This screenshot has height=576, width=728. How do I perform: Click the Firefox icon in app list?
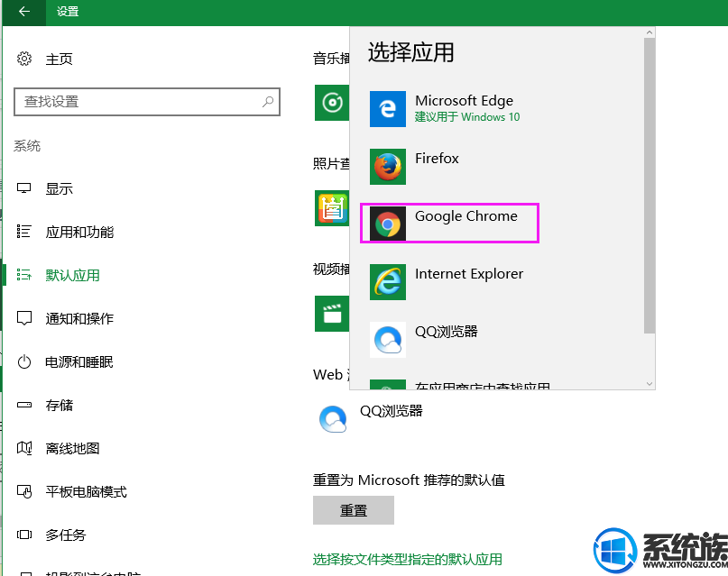[x=388, y=167]
